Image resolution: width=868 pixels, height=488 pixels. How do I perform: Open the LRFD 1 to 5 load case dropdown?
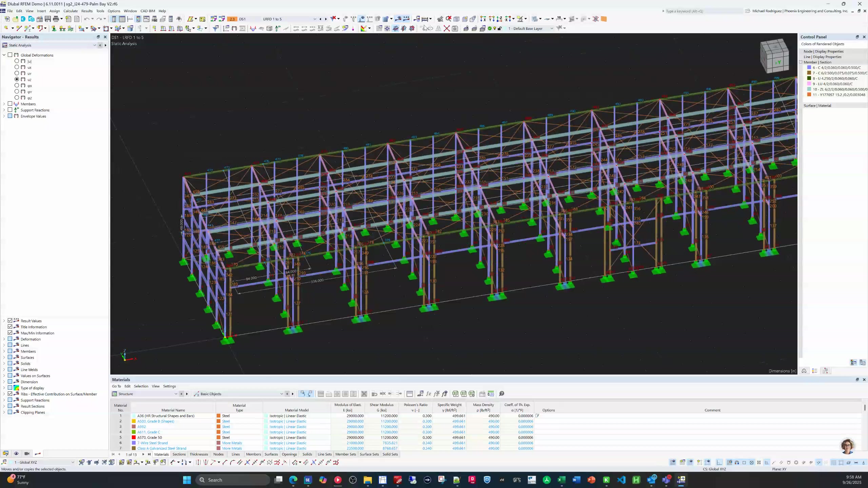pyautogui.click(x=315, y=19)
